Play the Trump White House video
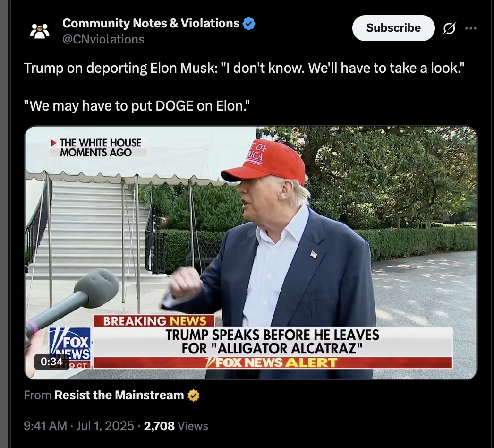This screenshot has width=494, height=448. tap(251, 253)
